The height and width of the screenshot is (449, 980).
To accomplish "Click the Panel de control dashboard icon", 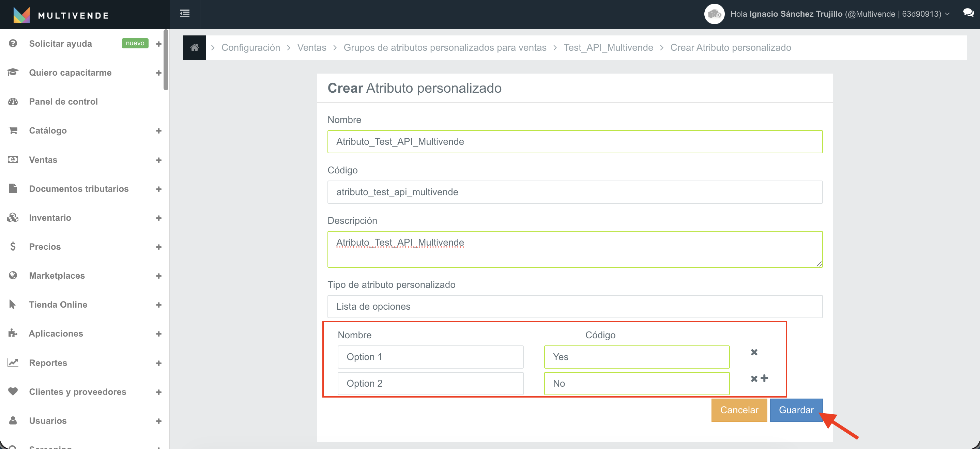I will tap(13, 102).
